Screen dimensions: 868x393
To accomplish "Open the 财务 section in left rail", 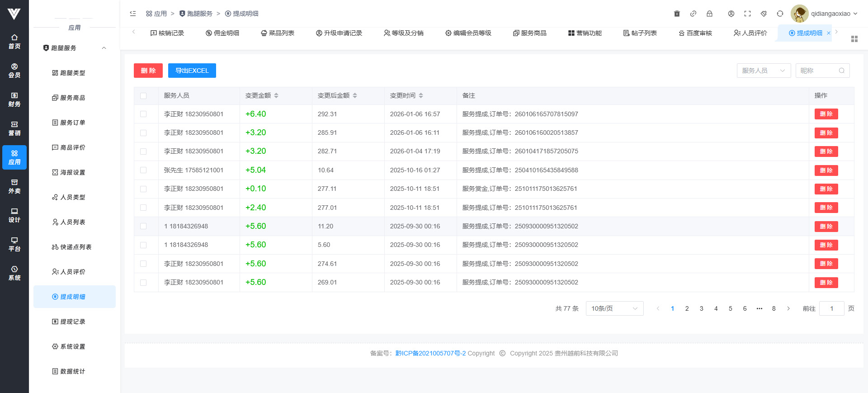I will tap(14, 99).
